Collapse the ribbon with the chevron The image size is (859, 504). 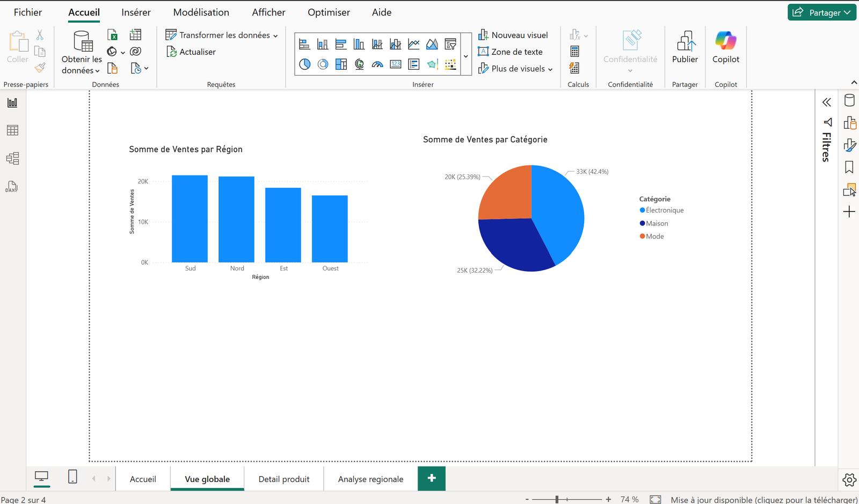point(854,83)
